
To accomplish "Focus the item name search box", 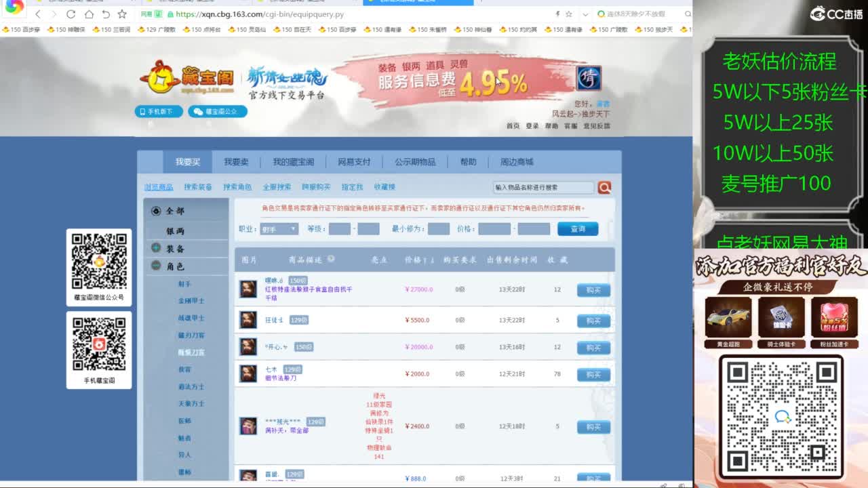I will (x=544, y=187).
